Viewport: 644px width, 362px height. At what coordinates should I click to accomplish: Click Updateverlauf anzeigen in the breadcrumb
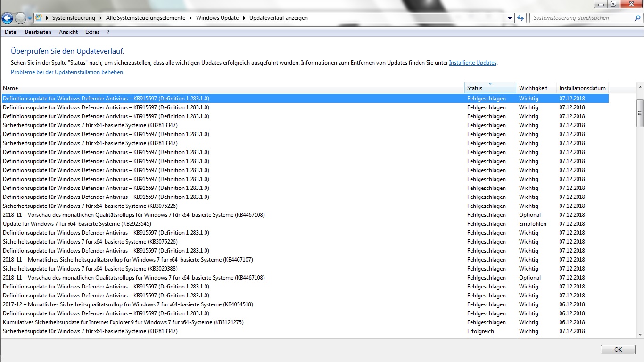[x=279, y=18]
